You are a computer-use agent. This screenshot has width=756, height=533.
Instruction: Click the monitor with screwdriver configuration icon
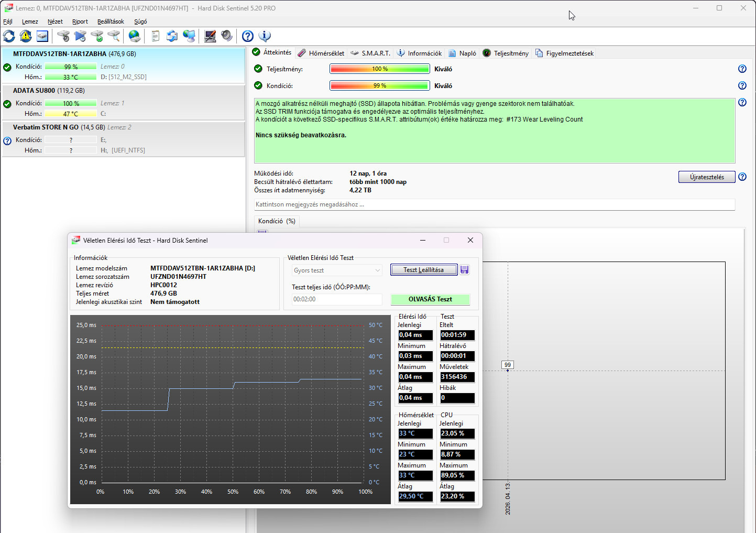point(210,36)
